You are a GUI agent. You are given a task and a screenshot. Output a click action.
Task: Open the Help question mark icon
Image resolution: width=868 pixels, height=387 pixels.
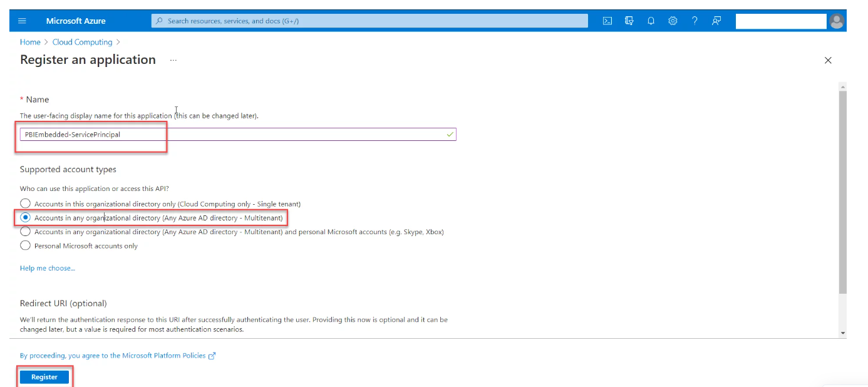pos(695,21)
